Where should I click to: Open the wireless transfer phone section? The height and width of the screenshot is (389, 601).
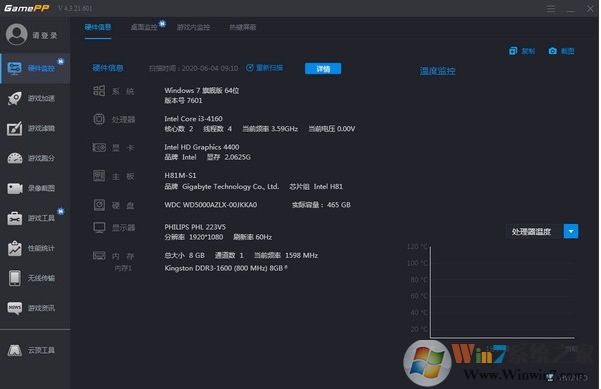pos(35,278)
